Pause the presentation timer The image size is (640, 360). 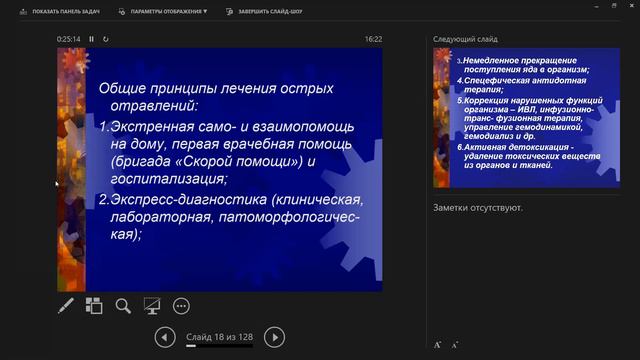point(91,39)
